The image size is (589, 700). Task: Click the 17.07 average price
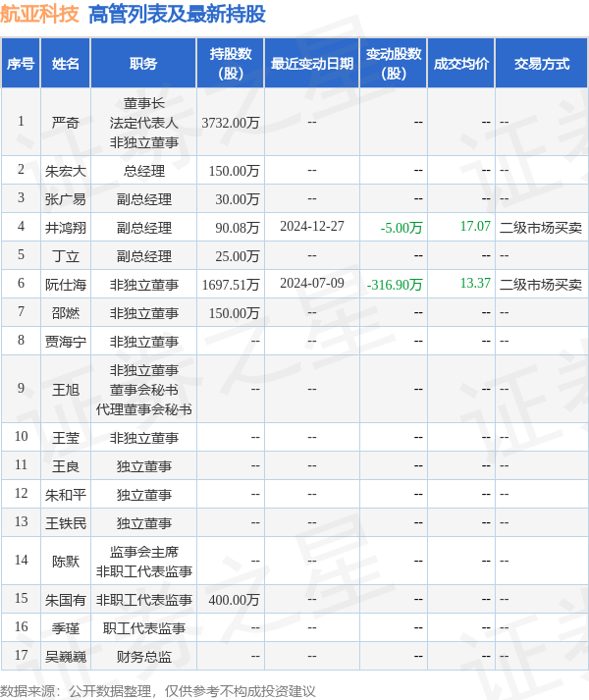pyautogui.click(x=475, y=227)
